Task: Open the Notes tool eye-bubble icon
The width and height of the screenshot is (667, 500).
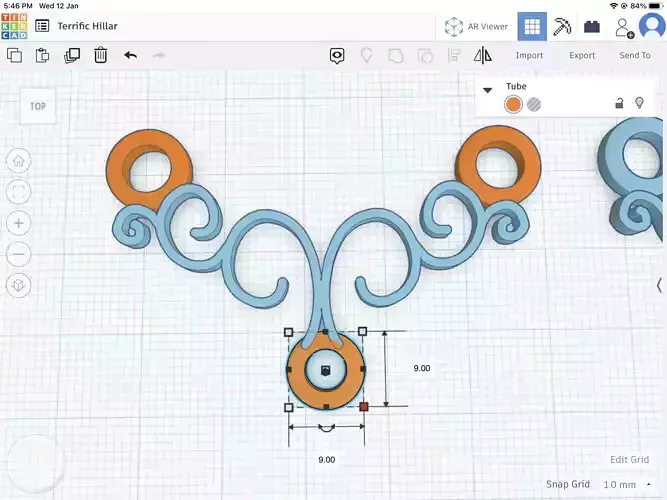Action: pos(337,56)
